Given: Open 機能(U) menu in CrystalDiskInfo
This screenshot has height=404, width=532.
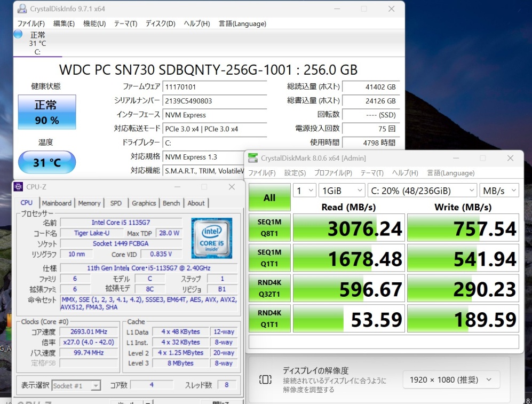Looking at the screenshot, I should tap(94, 23).
